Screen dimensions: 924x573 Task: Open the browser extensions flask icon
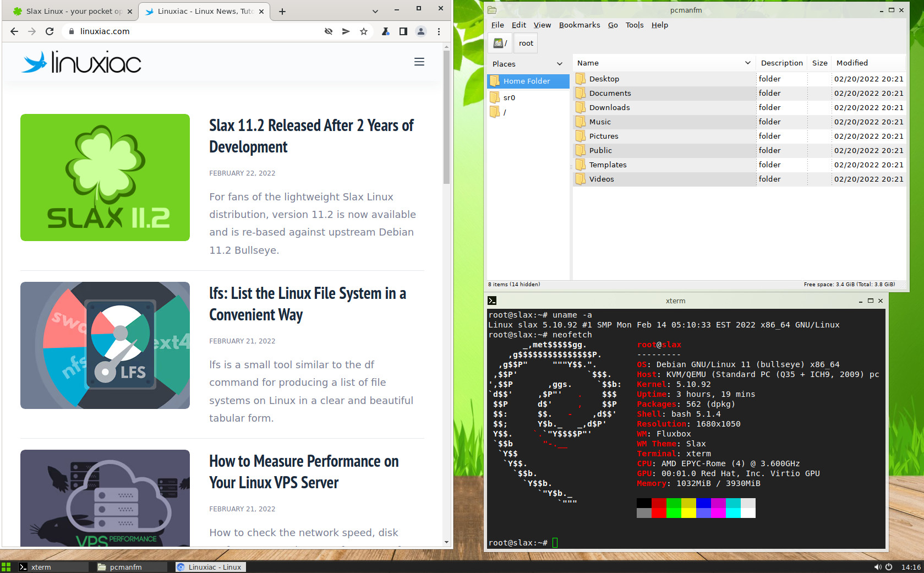click(x=386, y=31)
